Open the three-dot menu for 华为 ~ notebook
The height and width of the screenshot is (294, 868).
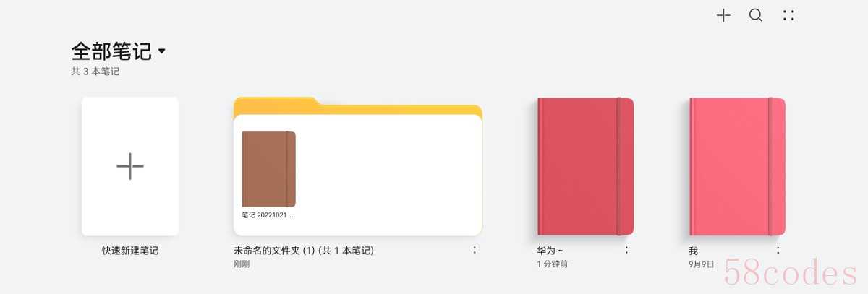(x=626, y=251)
